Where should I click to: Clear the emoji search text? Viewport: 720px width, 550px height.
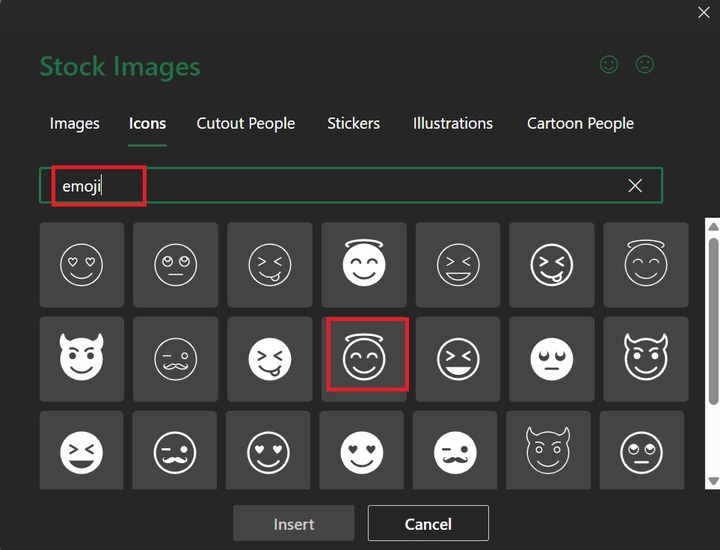click(635, 186)
